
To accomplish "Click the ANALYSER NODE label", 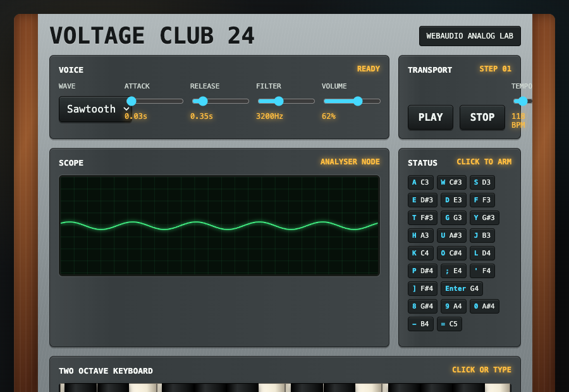I will coord(350,162).
